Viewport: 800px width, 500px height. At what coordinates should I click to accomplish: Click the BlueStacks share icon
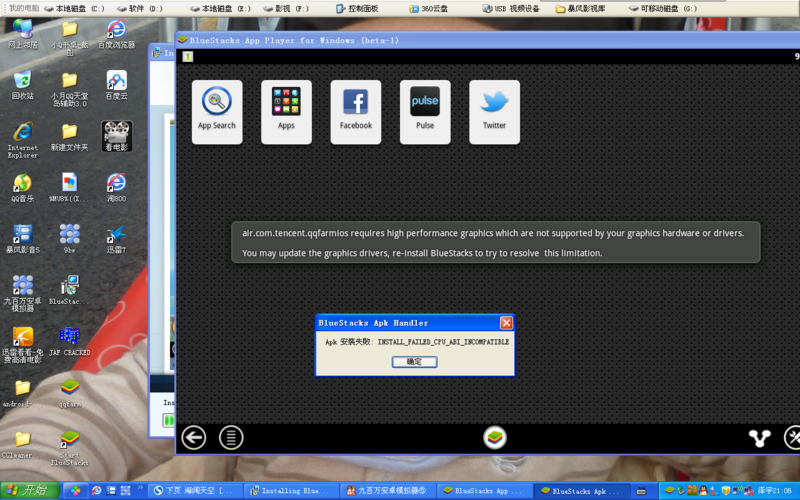tap(759, 438)
